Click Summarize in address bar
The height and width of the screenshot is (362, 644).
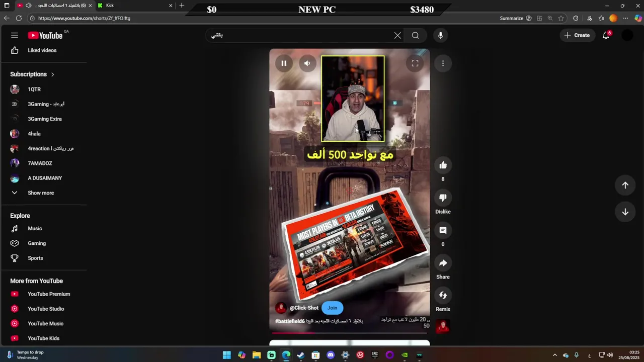[516, 18]
